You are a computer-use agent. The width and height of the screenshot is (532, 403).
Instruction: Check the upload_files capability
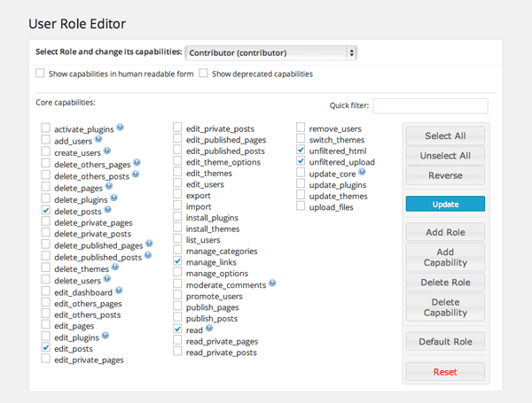301,205
